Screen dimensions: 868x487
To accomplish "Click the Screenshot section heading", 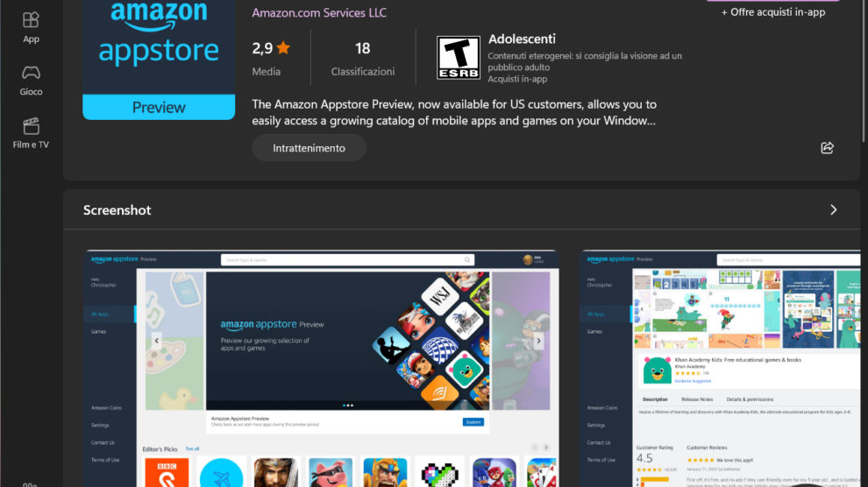I will click(x=117, y=210).
